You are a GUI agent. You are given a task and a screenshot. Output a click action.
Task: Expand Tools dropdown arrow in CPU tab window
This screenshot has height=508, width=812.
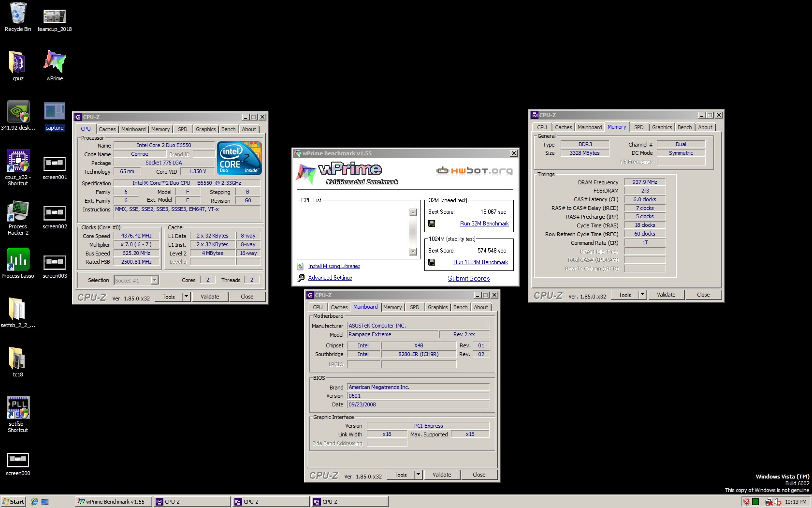point(186,297)
